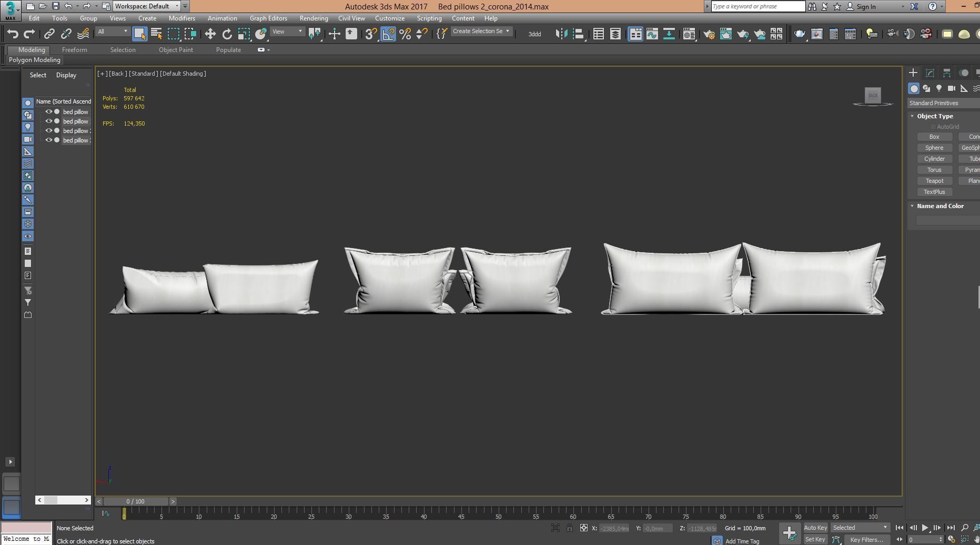
Task: Open the Time Configuration dialog
Action: [951, 539]
